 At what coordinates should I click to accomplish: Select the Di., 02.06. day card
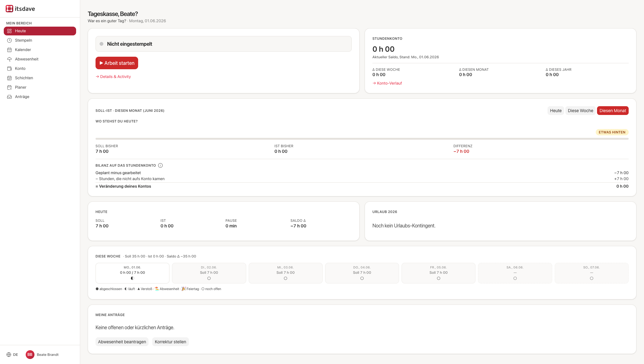[209, 273]
